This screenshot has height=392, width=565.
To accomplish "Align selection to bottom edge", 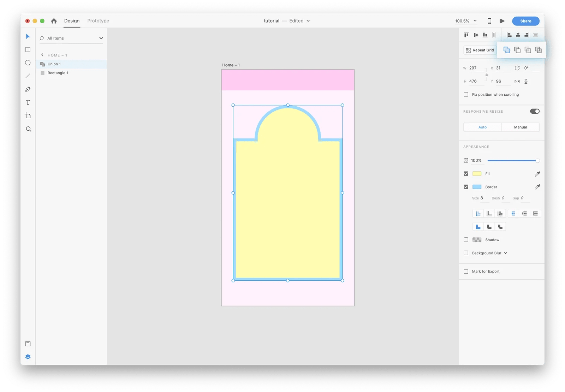I will pyautogui.click(x=485, y=35).
